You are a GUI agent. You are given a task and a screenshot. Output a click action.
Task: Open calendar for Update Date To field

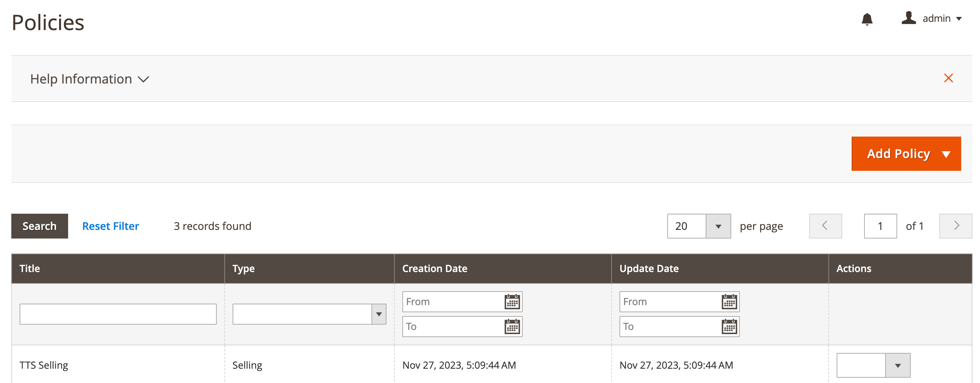[729, 327]
